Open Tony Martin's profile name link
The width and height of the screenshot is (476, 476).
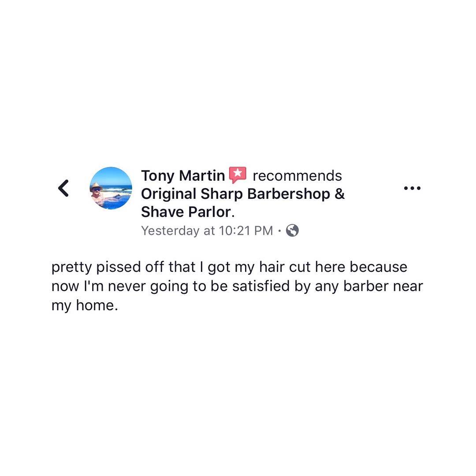click(183, 176)
